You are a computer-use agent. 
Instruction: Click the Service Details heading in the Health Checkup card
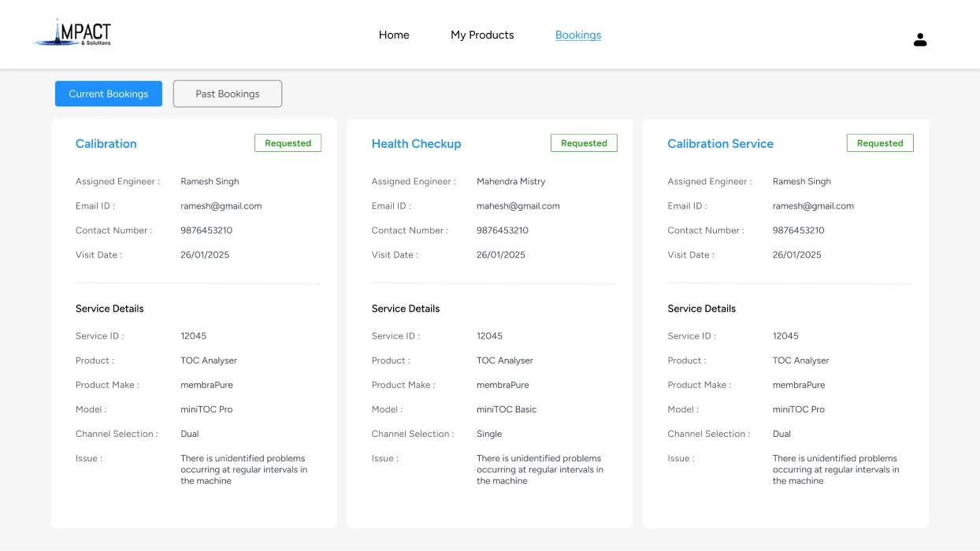[x=406, y=309]
